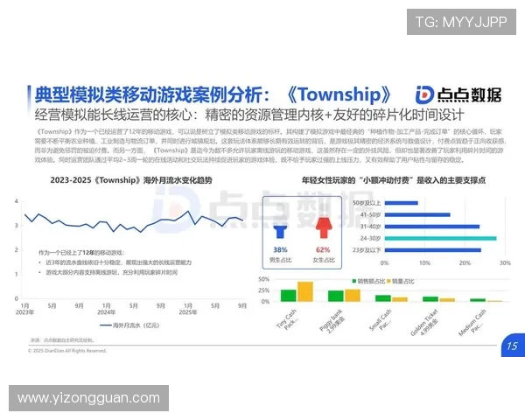Click the y-axis value 2 on line chart
This screenshot has height=420, width=525.
[x=16, y=250]
